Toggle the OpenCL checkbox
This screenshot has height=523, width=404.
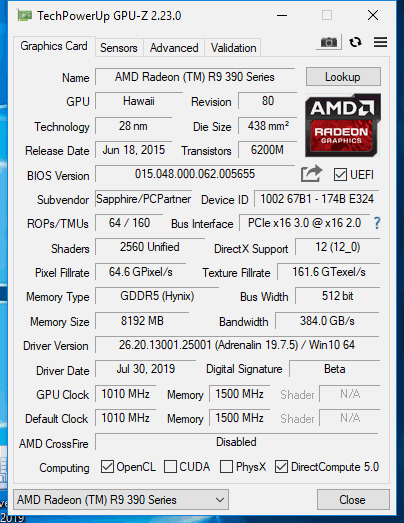[x=107, y=467]
